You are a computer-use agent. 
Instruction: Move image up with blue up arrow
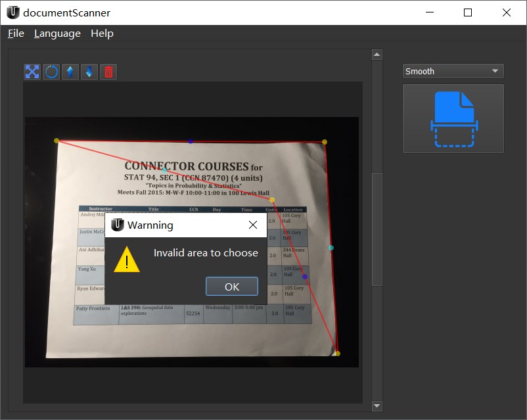70,72
